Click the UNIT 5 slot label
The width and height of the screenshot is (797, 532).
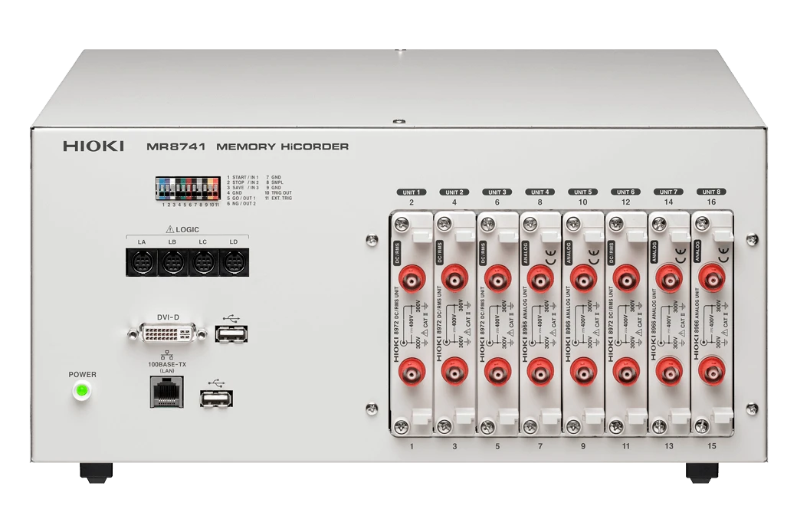(x=583, y=192)
